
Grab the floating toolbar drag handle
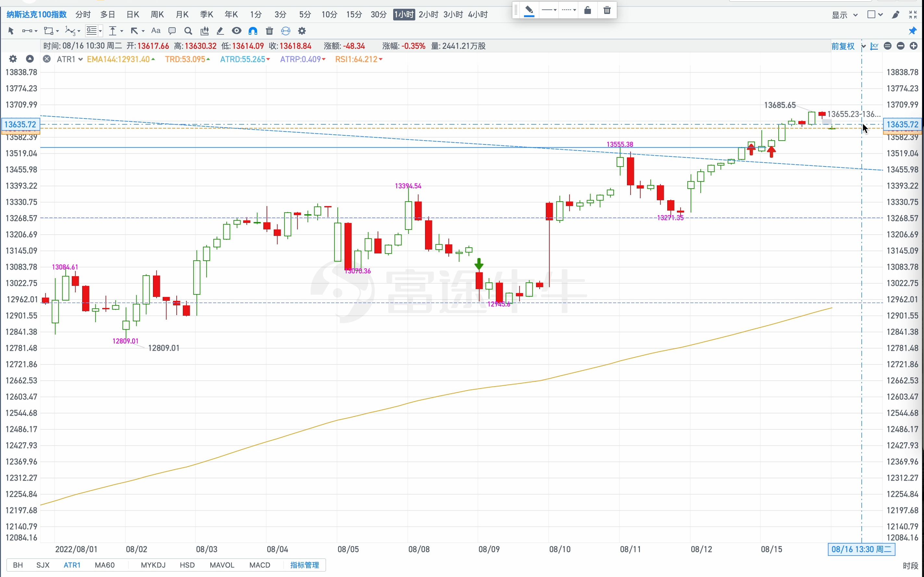[x=516, y=10]
